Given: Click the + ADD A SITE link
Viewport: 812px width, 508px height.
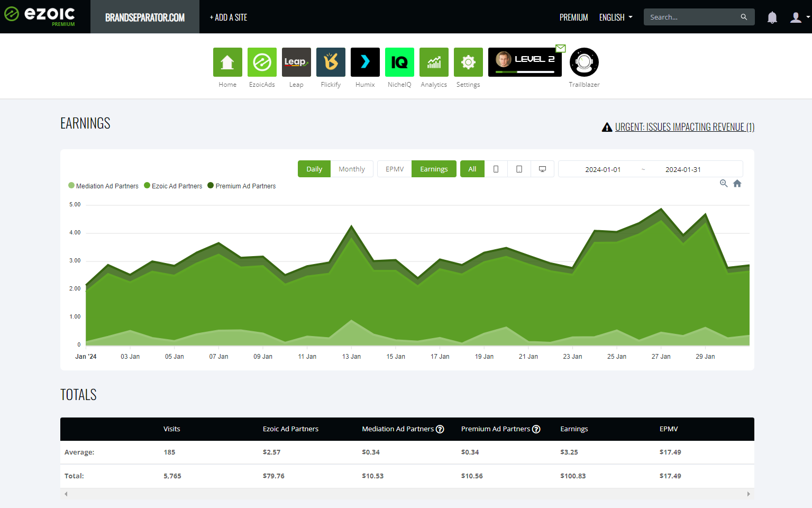Looking at the screenshot, I should pyautogui.click(x=229, y=17).
